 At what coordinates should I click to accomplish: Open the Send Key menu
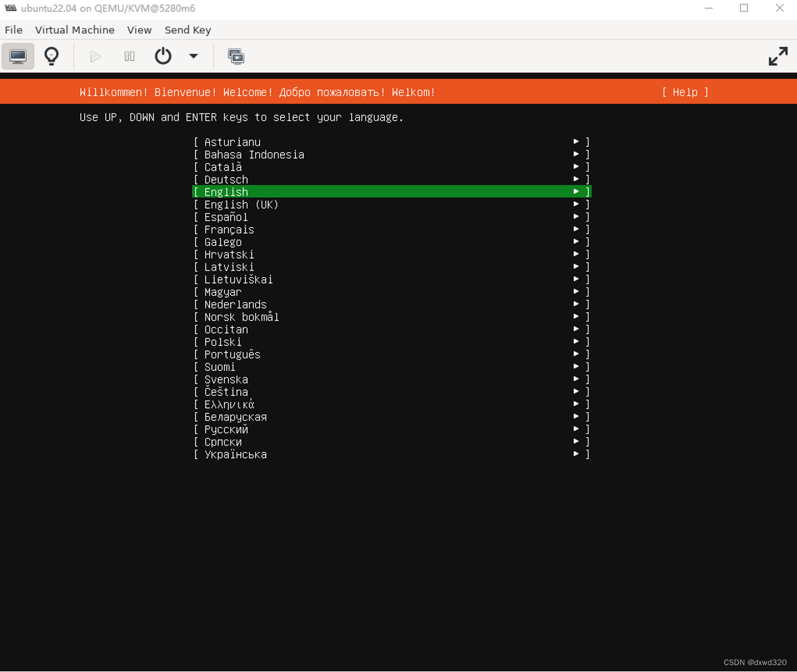pos(187,29)
